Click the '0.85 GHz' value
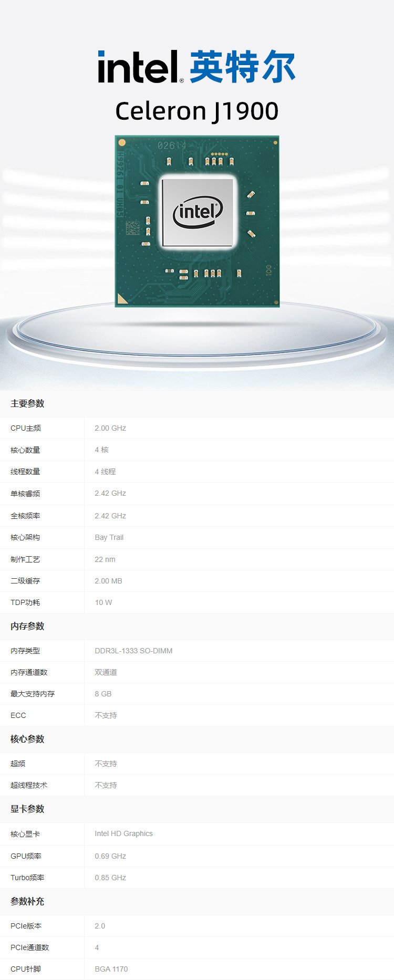Screen dimensions: 394x980 (110, 878)
